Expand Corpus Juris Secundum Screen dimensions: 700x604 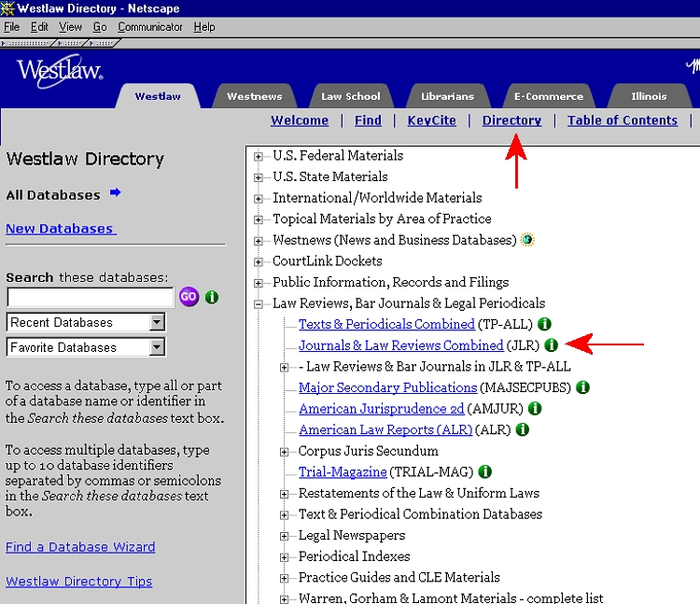[284, 452]
